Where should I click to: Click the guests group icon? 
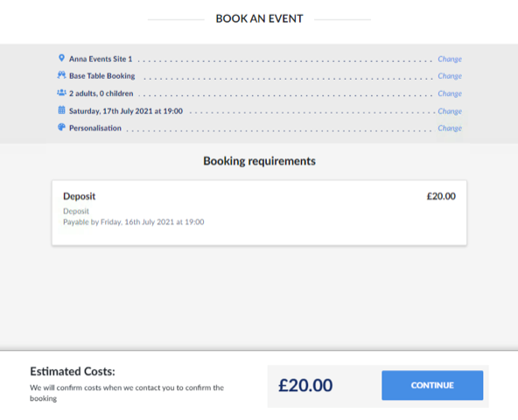pyautogui.click(x=61, y=93)
